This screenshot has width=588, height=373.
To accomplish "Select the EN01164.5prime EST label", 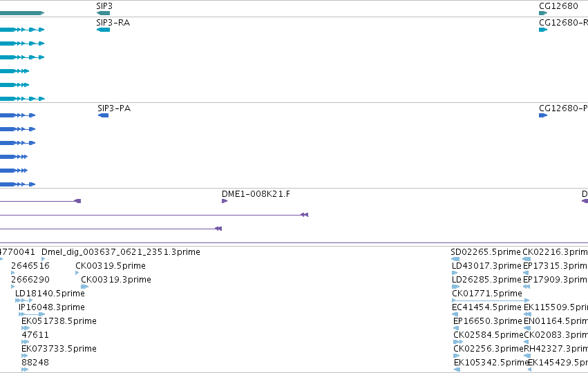I will click(x=556, y=321).
